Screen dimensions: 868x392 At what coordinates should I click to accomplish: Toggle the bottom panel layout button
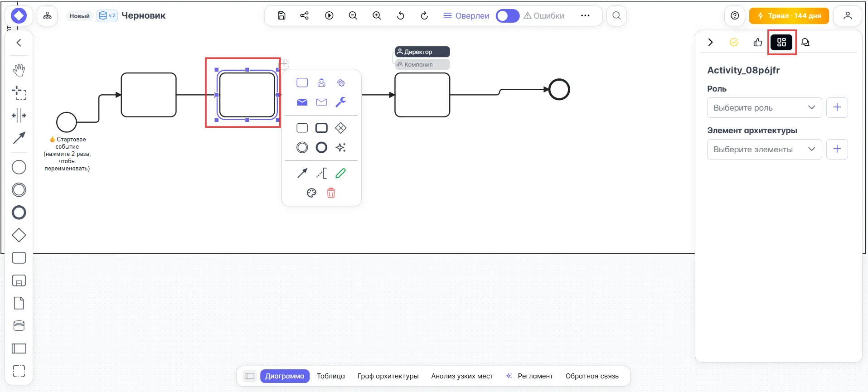[x=250, y=376]
